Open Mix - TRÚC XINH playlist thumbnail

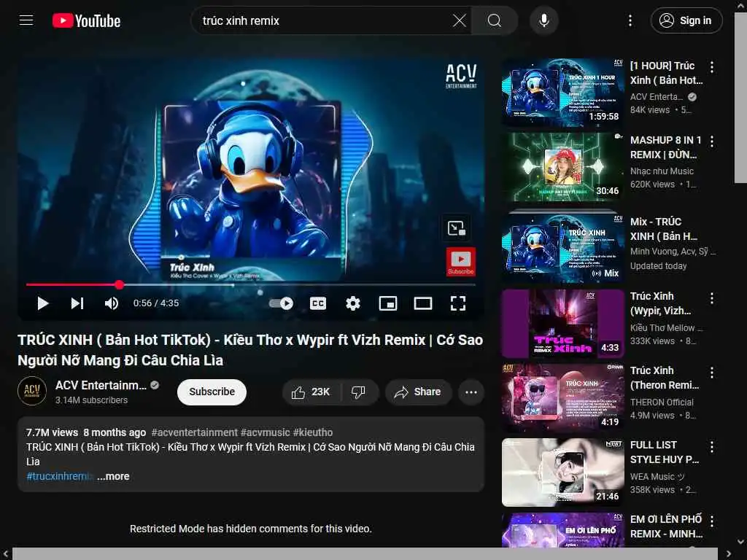pos(562,248)
